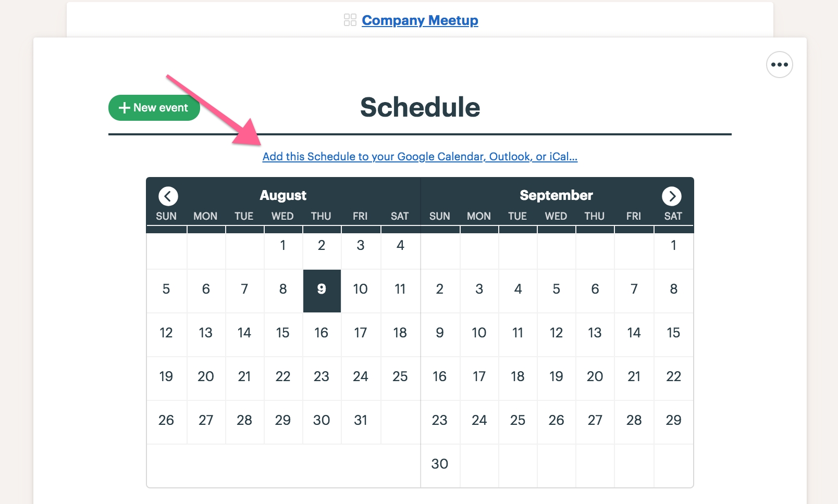The height and width of the screenshot is (504, 838).
Task: Select August 26 date cell
Action: coord(166,422)
